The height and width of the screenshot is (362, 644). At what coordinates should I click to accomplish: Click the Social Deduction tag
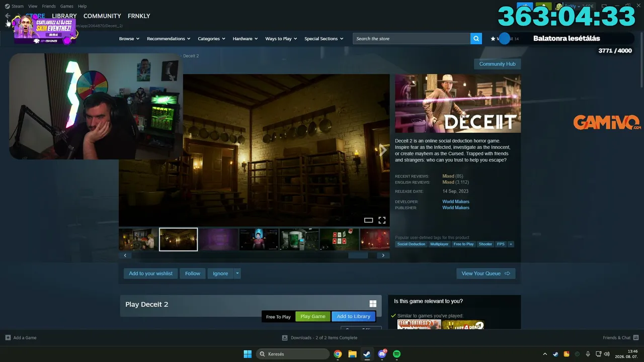coord(411,244)
